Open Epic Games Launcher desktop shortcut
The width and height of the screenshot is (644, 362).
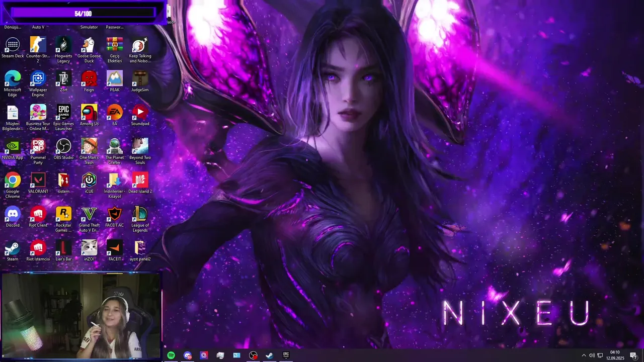(x=63, y=118)
